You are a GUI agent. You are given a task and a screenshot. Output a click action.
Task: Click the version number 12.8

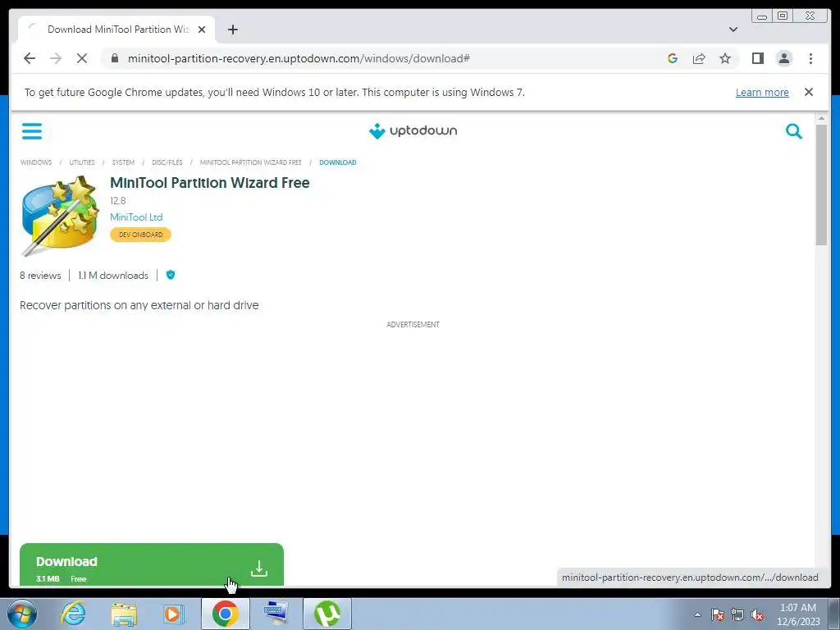tap(118, 201)
